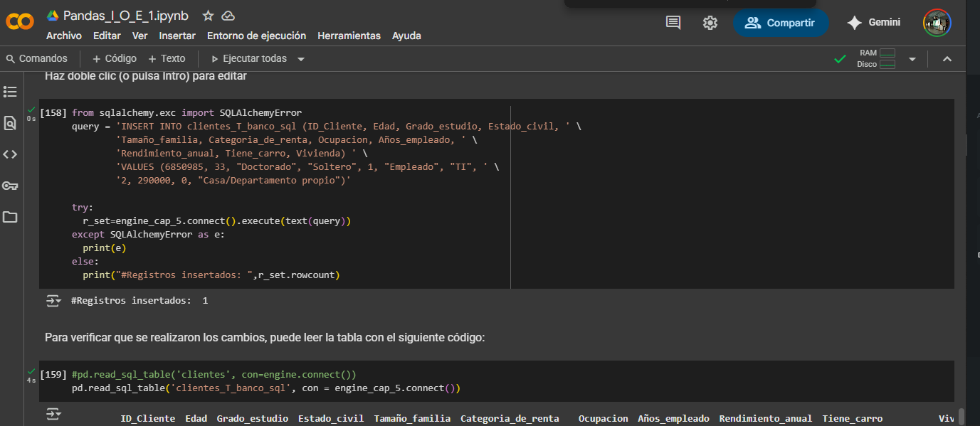This screenshot has height=426, width=980.
Task: Click the Ocupacion column header
Action: pyautogui.click(x=603, y=418)
